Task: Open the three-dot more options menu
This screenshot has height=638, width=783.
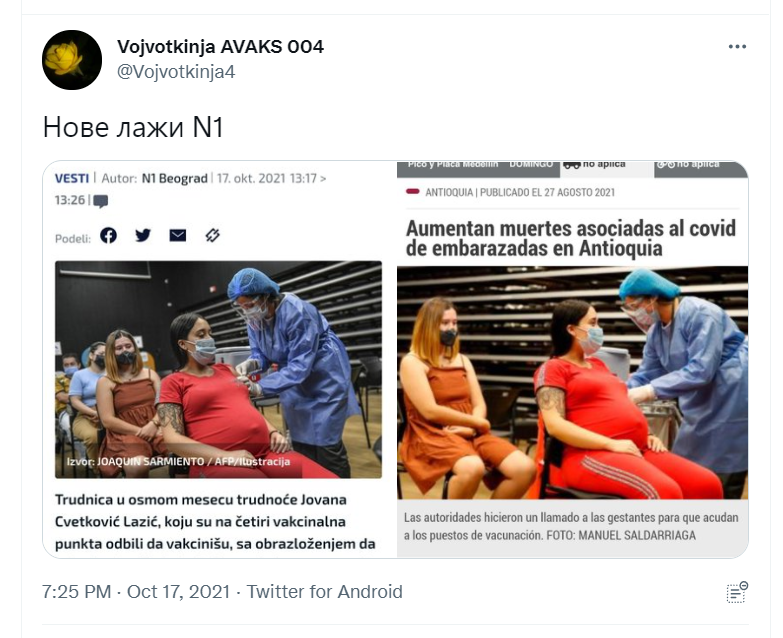Action: (737, 47)
